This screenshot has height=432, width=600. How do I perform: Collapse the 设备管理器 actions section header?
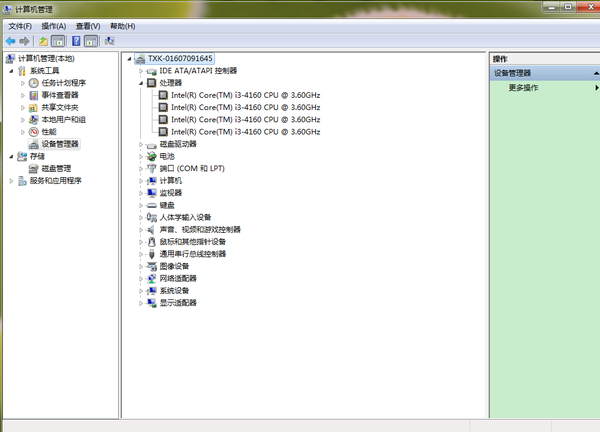click(x=596, y=73)
